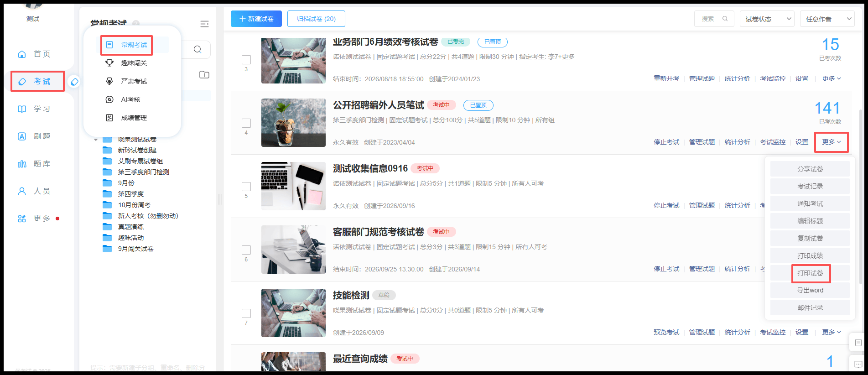Expand 更多 in the 技能检测 row

click(832, 332)
